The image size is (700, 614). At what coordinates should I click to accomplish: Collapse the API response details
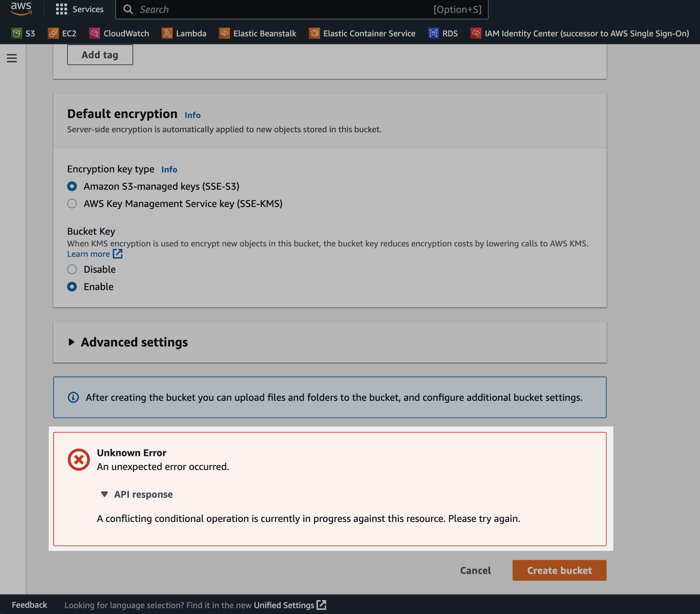tap(137, 494)
